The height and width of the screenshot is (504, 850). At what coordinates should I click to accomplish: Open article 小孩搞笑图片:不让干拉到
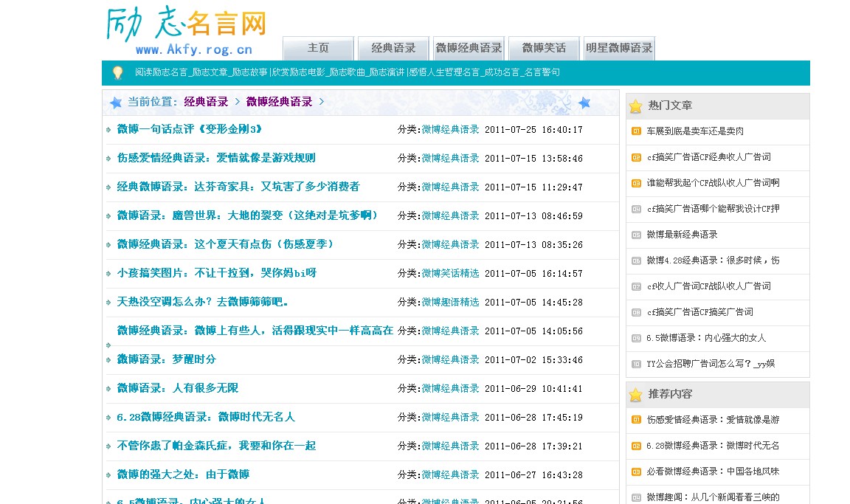[217, 272]
